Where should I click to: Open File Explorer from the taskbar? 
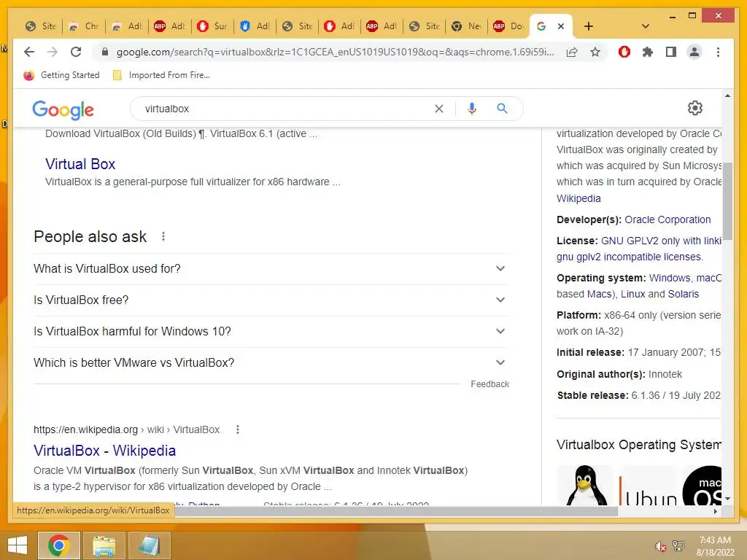(104, 545)
